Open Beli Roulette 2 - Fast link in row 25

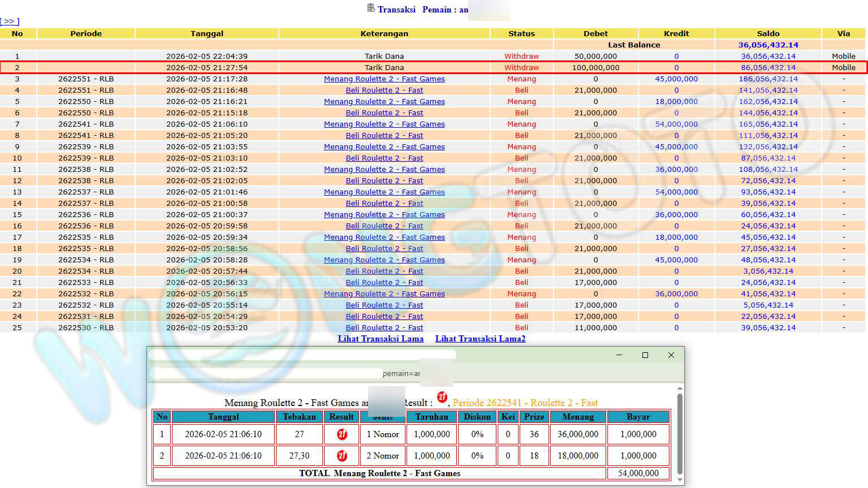point(384,327)
